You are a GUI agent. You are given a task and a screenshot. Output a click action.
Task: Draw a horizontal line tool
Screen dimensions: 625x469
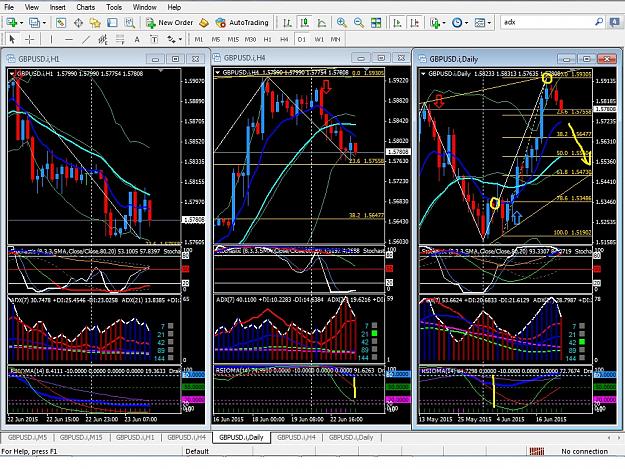point(69,39)
